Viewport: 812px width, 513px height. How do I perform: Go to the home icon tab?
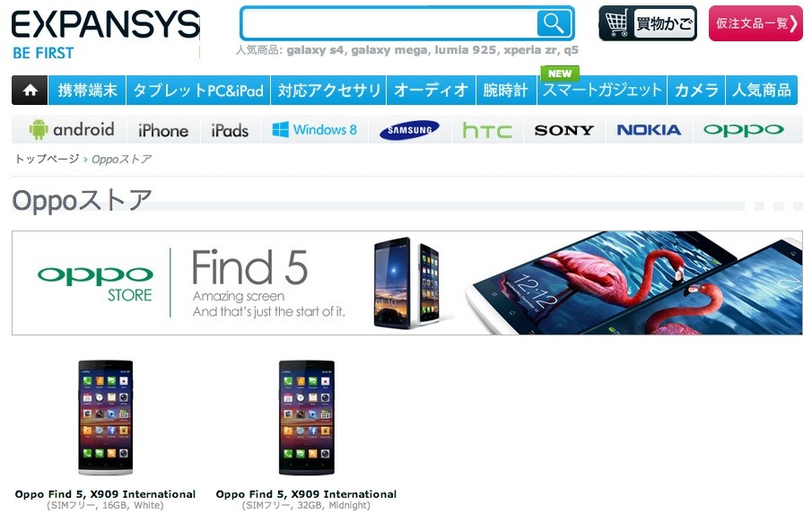tap(30, 90)
